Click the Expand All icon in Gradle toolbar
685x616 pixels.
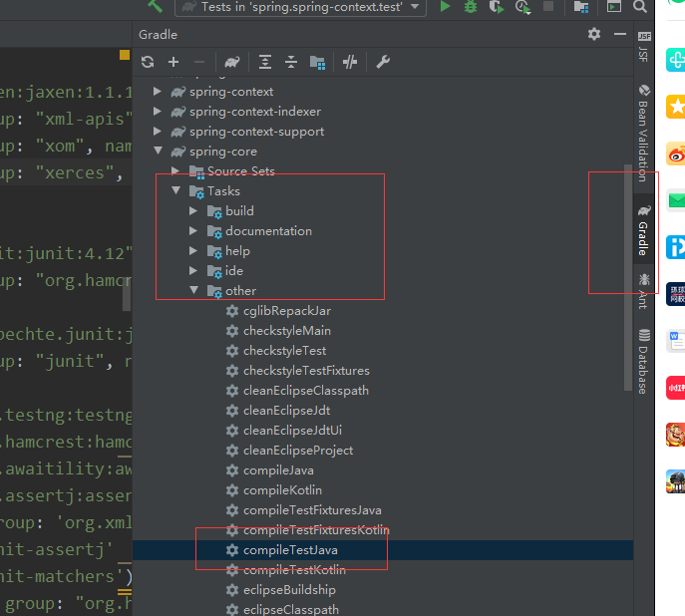pos(265,62)
